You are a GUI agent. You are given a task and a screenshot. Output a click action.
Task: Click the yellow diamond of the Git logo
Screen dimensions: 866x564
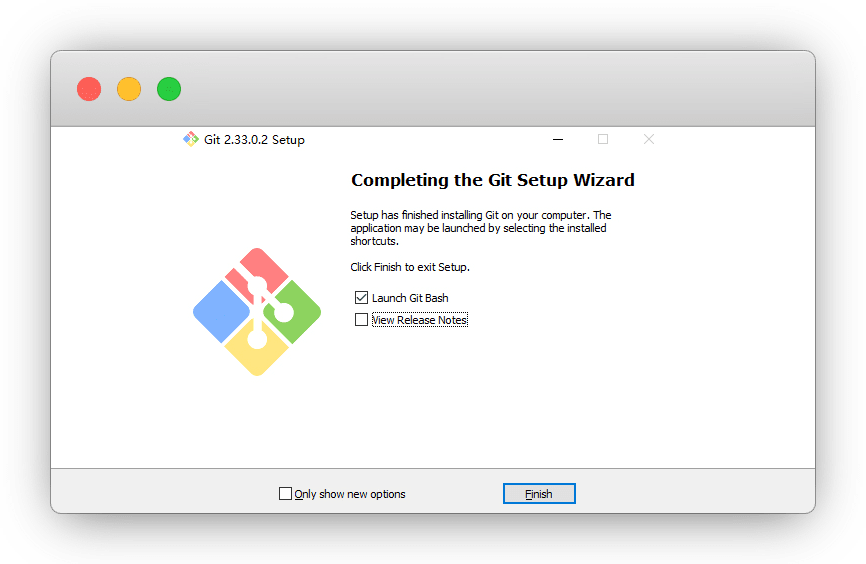[257, 354]
